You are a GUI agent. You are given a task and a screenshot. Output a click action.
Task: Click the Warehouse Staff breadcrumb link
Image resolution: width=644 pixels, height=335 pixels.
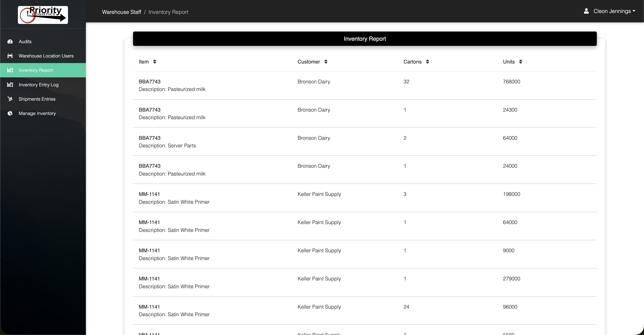coord(121,12)
